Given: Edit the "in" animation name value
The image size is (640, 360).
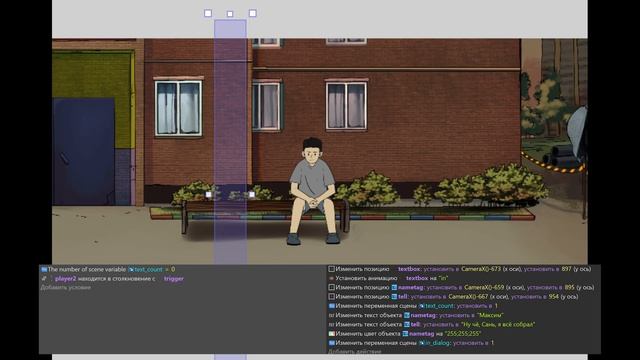Looking at the screenshot, I should click(x=443, y=278).
